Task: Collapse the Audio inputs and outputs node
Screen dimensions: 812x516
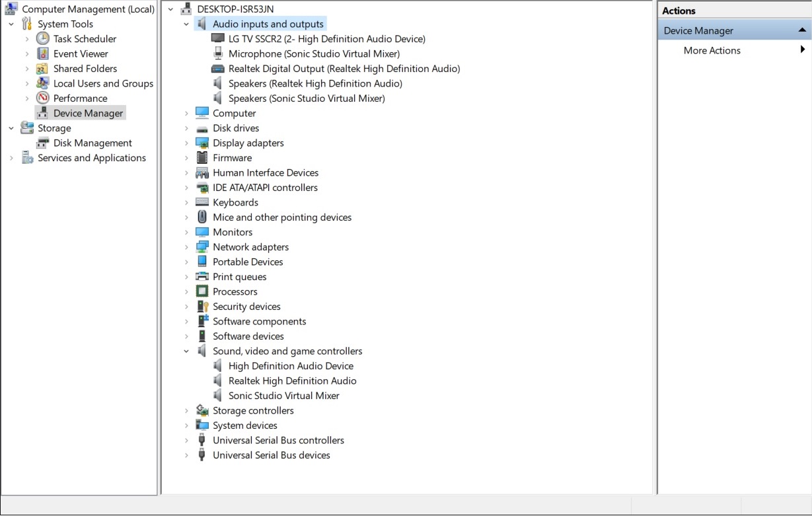Action: 186,24
